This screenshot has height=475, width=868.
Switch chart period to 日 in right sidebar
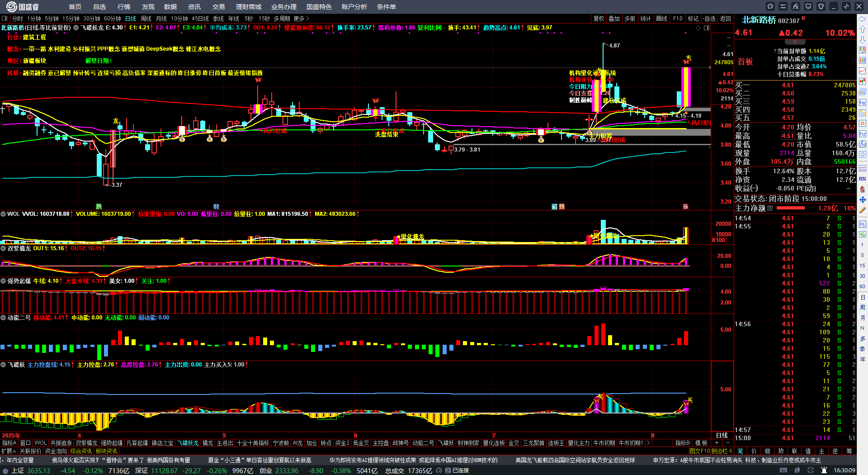pos(863,297)
